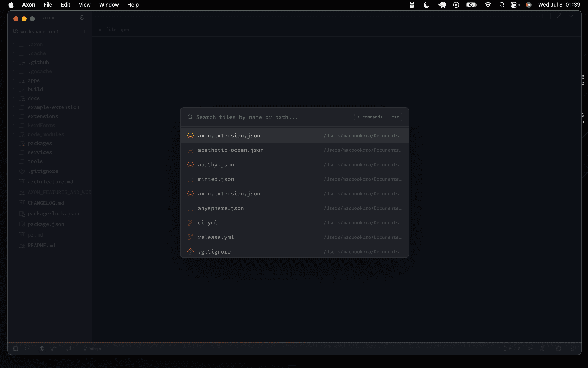Open package-lock.json in the sidebar

(x=50, y=214)
